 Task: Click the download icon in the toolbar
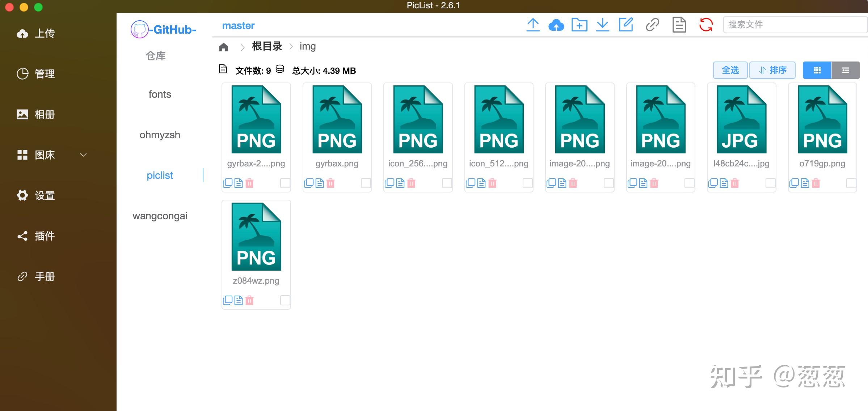(602, 25)
